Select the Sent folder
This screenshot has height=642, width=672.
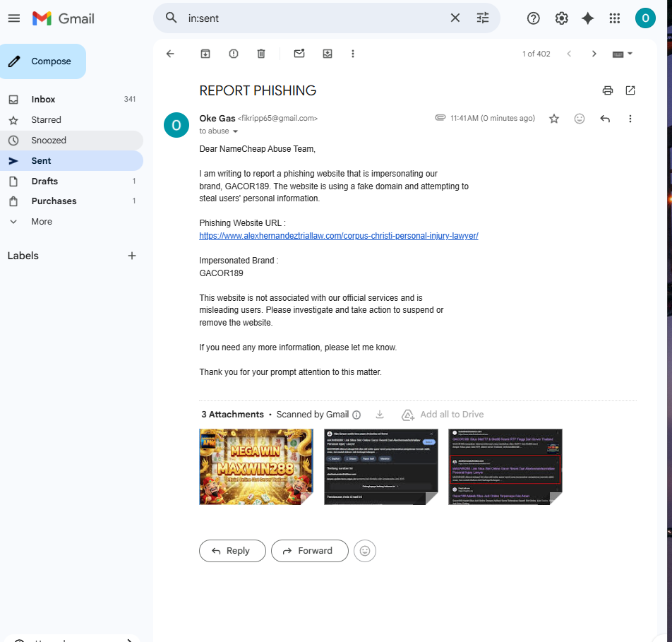click(71, 161)
